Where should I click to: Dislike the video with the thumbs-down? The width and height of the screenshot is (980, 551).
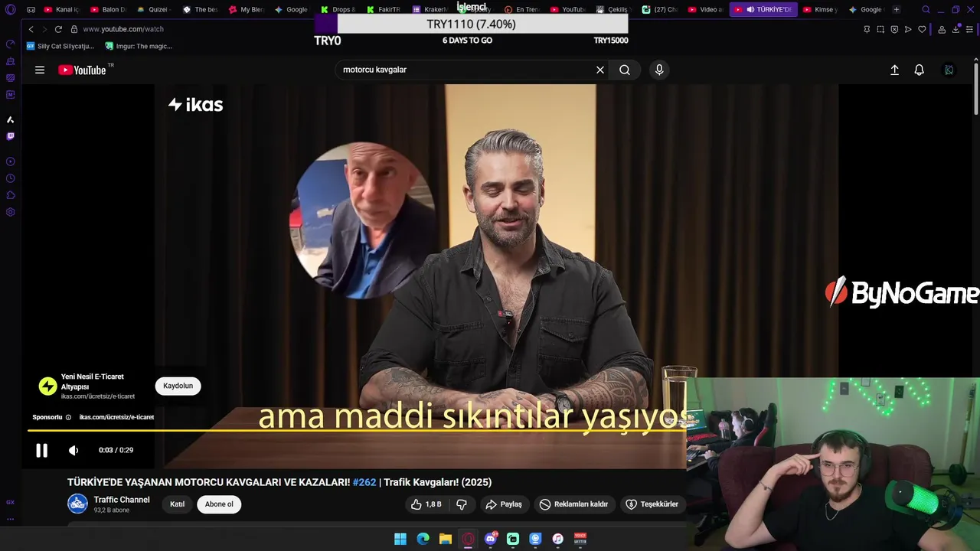tap(462, 504)
